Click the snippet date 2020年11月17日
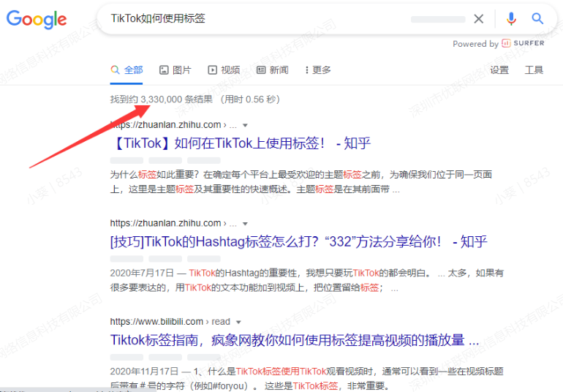This screenshot has height=392, width=563. click(x=144, y=372)
